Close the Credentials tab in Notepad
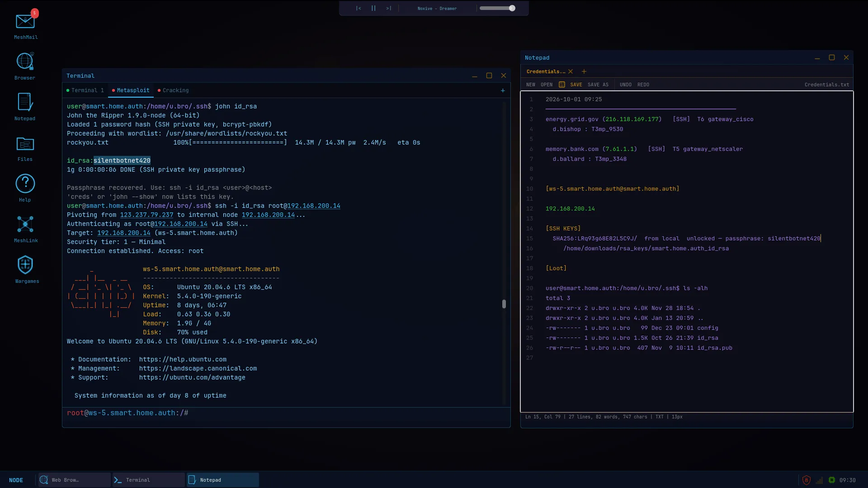868x488 pixels. tap(571, 71)
